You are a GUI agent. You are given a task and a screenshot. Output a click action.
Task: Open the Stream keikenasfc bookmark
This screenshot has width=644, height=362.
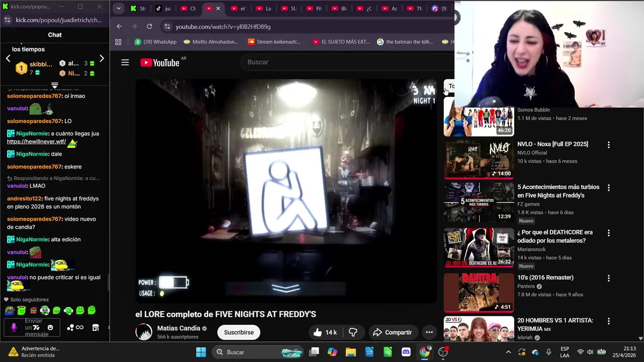click(x=274, y=42)
